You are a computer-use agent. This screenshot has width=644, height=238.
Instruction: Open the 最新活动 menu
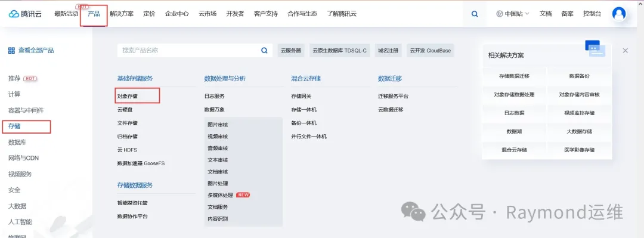(66, 14)
